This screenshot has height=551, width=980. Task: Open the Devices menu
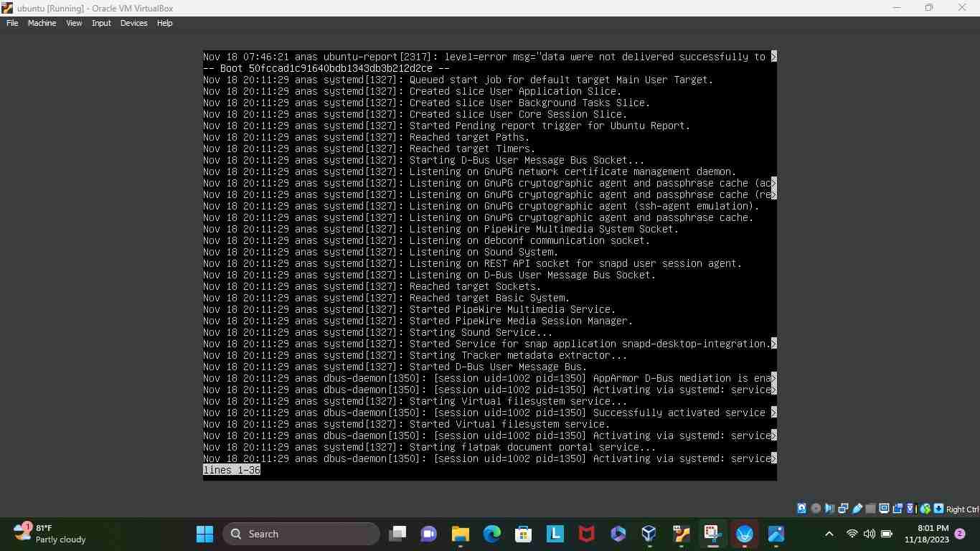click(x=133, y=23)
